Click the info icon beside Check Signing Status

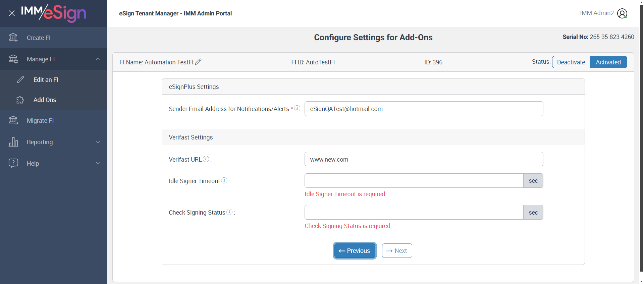[x=229, y=212]
